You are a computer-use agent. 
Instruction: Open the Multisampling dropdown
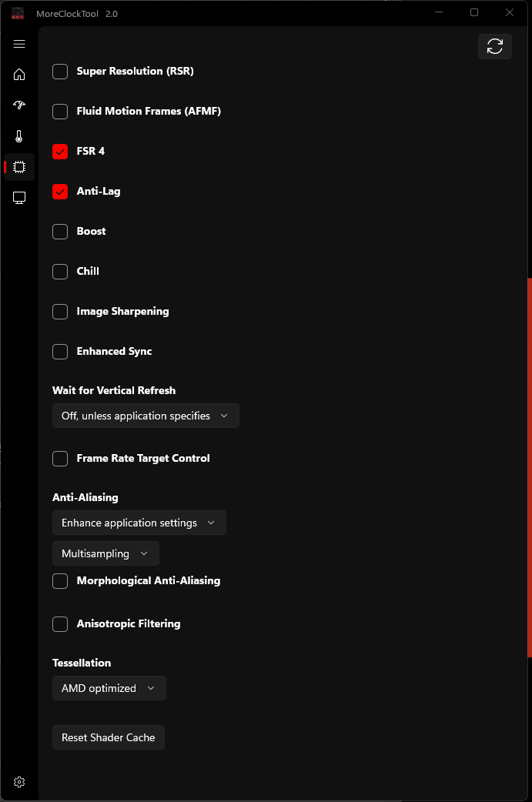pos(105,553)
